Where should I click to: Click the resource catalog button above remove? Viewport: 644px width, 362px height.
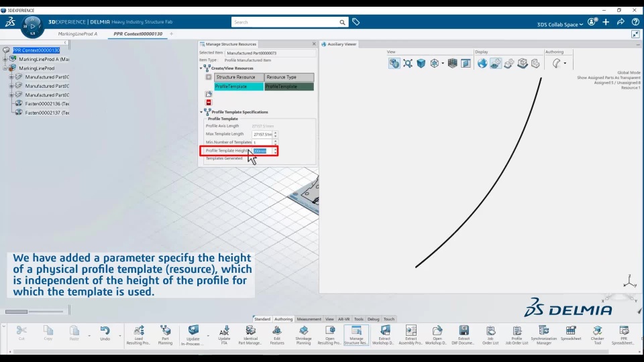(209, 94)
